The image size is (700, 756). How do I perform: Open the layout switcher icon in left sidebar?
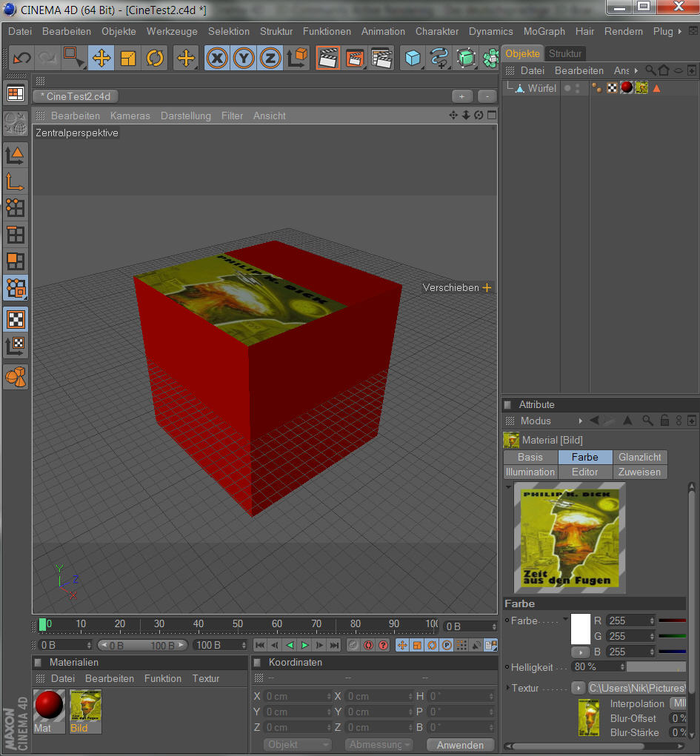[x=16, y=93]
